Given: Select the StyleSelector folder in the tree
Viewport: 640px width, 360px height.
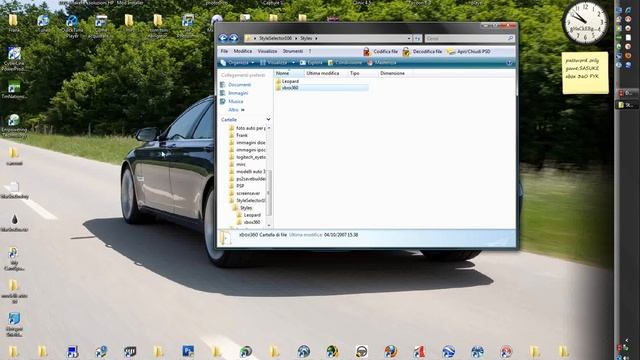Looking at the screenshot, I should (x=247, y=200).
